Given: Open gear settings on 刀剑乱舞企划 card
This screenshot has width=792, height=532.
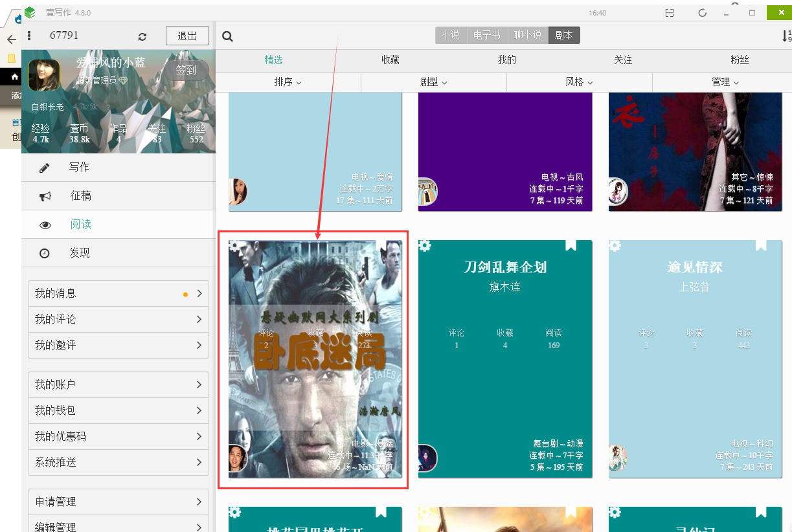Looking at the screenshot, I should (425, 246).
